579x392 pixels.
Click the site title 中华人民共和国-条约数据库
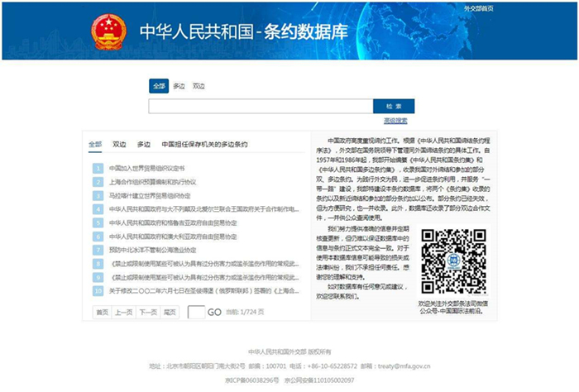[244, 31]
